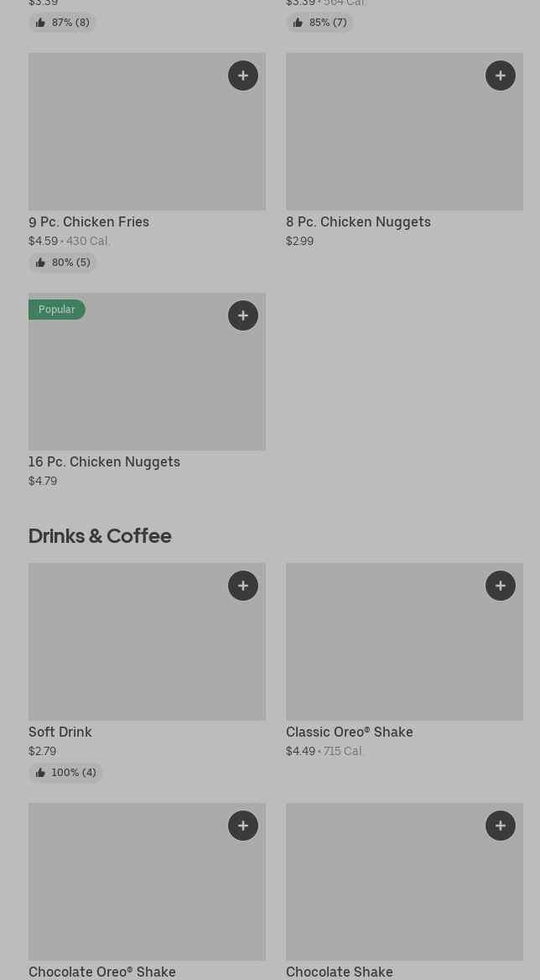Add 16 Pc. Chicken Nuggets to cart
Screen dimensions: 540x980
point(243,315)
